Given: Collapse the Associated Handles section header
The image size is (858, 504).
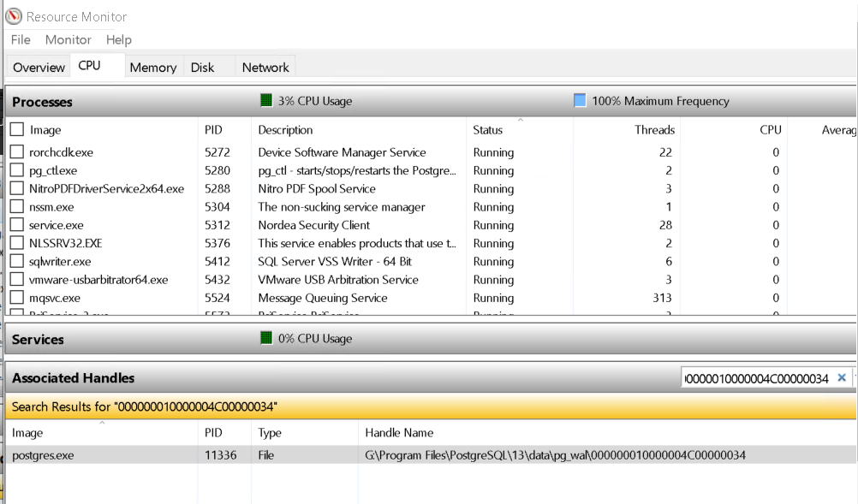Looking at the screenshot, I should tap(73, 378).
